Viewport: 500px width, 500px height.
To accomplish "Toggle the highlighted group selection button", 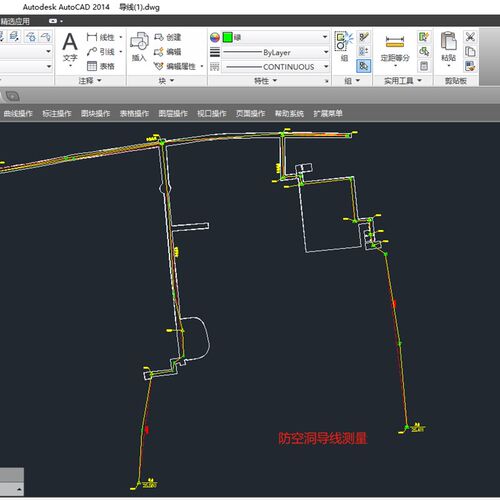I will (363, 66).
